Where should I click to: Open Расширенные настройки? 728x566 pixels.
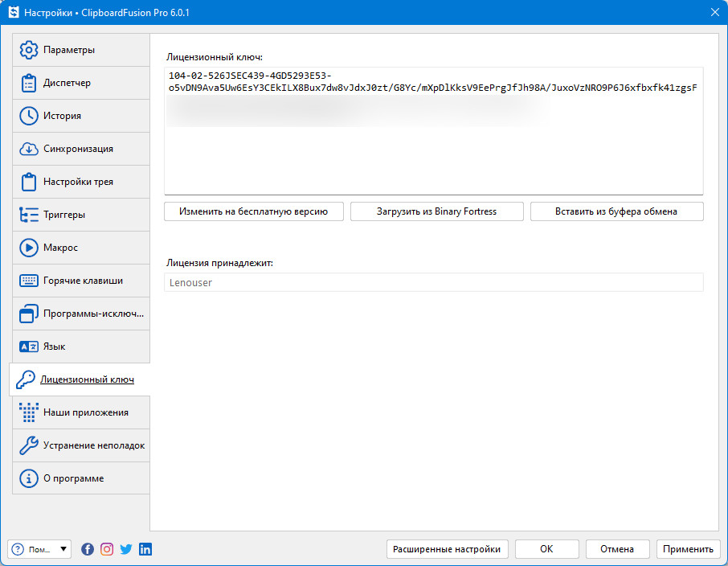[447, 549]
